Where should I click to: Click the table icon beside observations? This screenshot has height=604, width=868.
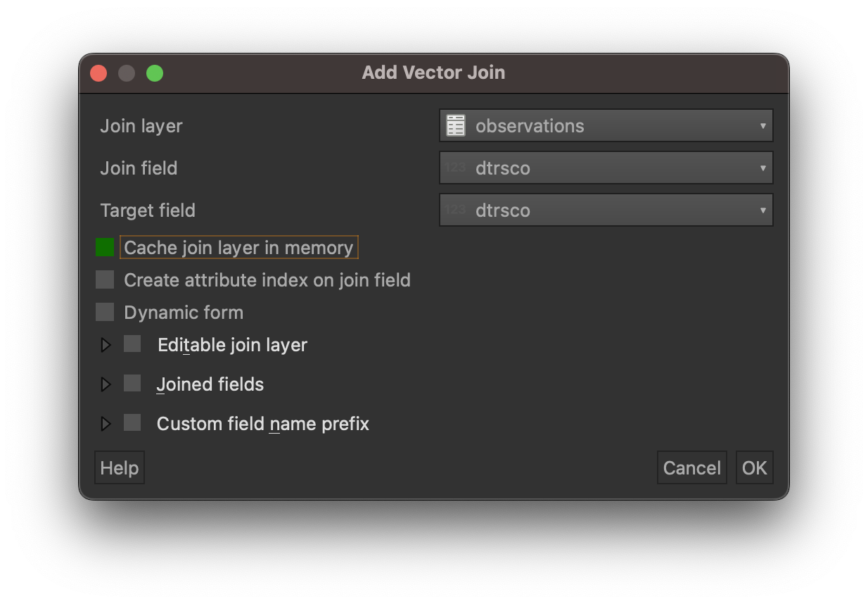[456, 126]
